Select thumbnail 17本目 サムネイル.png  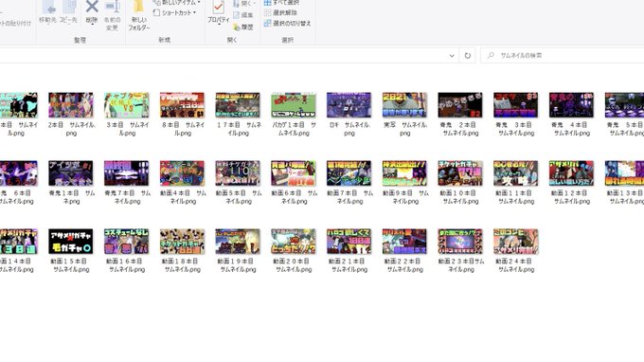click(x=238, y=105)
